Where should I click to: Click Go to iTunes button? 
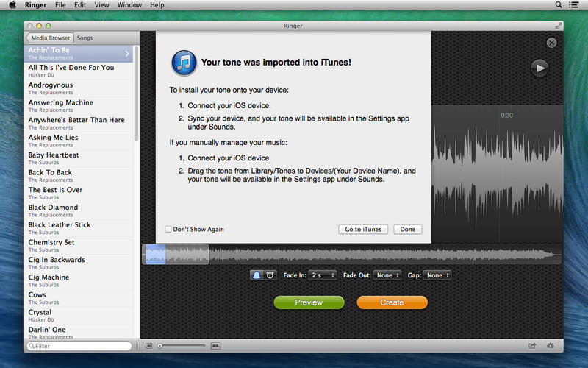pyautogui.click(x=363, y=229)
